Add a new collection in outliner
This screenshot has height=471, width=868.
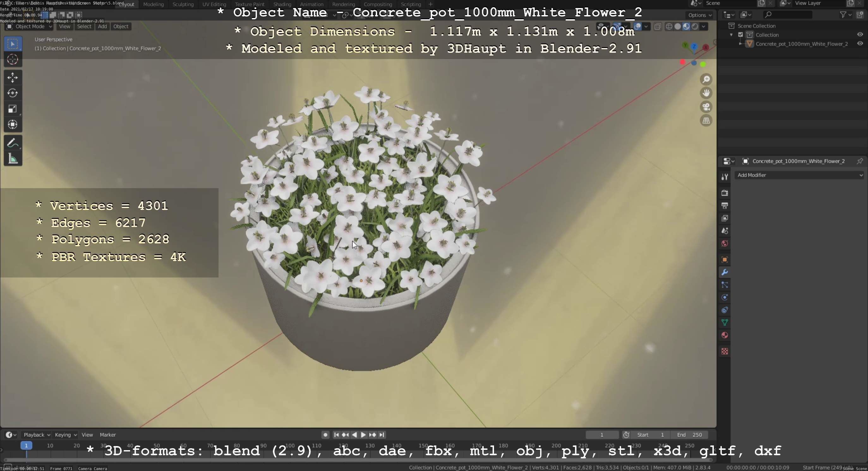pos(860,15)
